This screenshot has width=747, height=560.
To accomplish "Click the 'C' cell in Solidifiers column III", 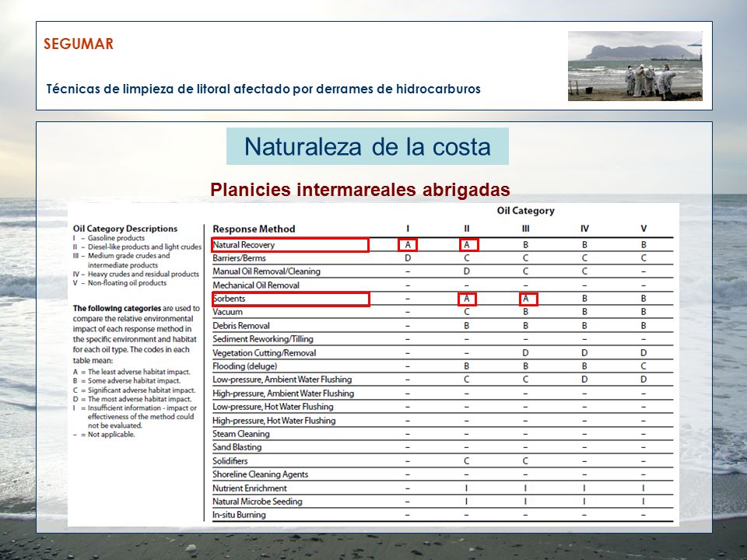I will [x=525, y=461].
